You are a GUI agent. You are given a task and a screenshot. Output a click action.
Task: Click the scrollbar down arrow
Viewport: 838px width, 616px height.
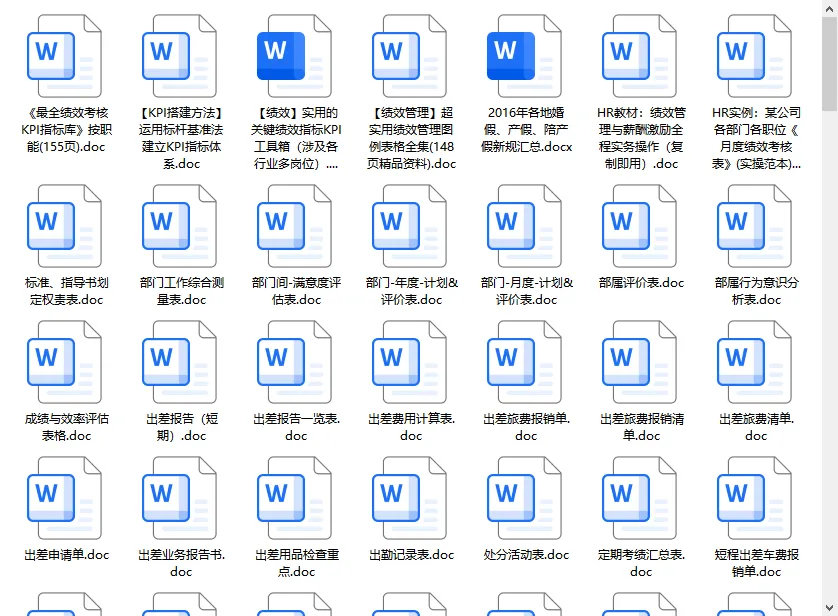tap(829, 607)
